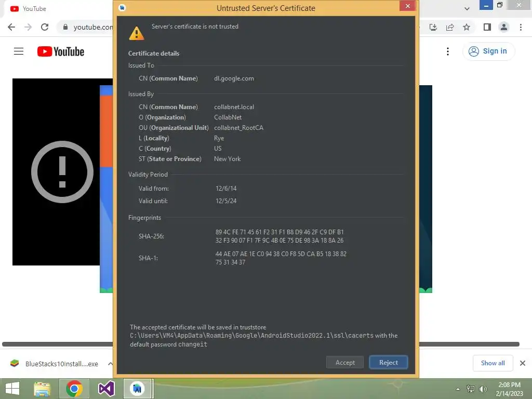Reject the untrusted server certificate
This screenshot has width=532, height=399.
click(x=388, y=362)
